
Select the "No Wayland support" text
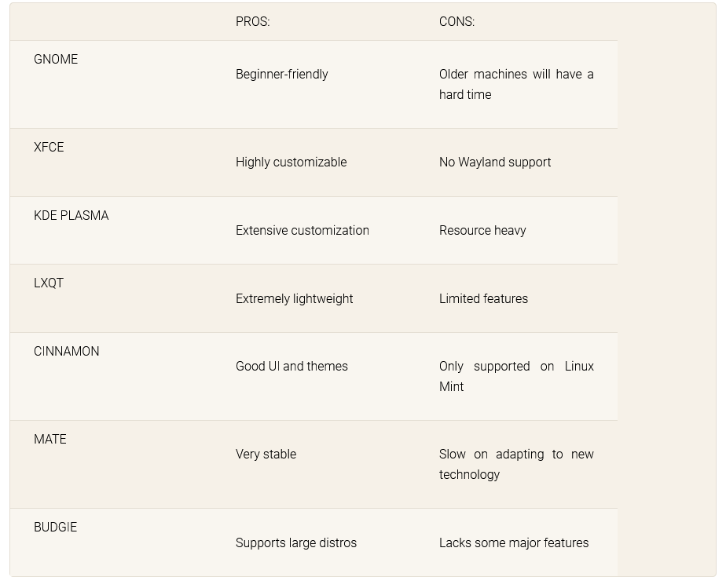(x=494, y=163)
